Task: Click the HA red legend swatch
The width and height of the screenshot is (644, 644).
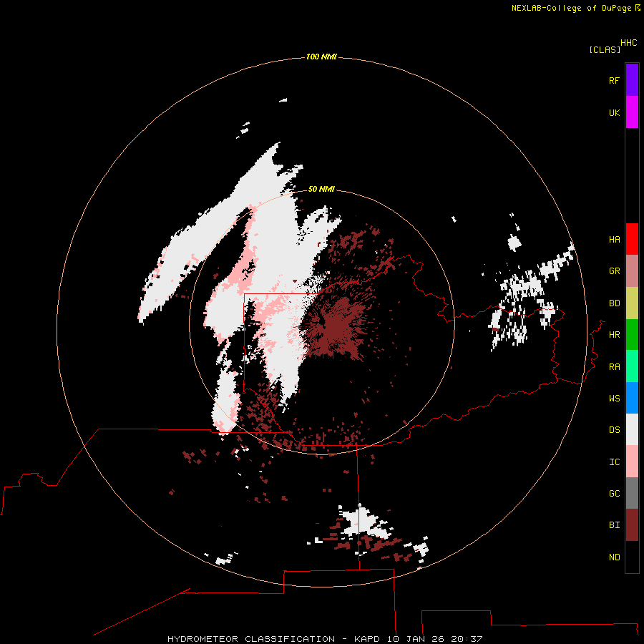Action: click(632, 239)
